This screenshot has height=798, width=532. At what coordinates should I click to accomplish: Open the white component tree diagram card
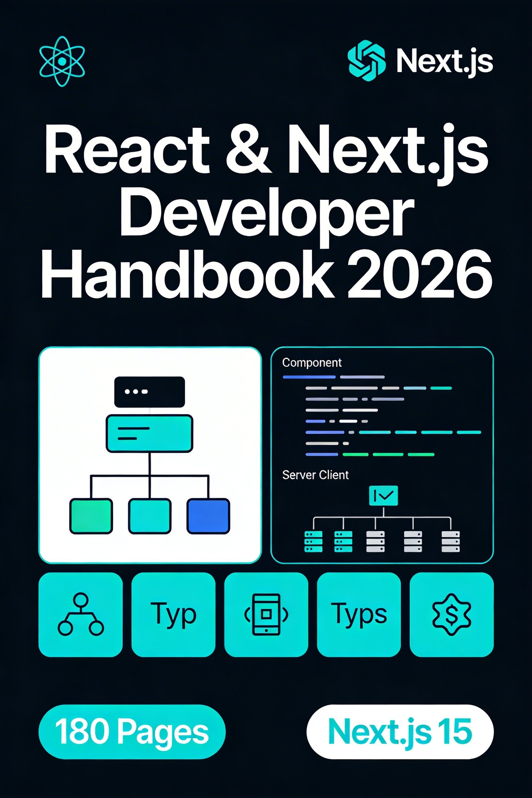point(150,455)
